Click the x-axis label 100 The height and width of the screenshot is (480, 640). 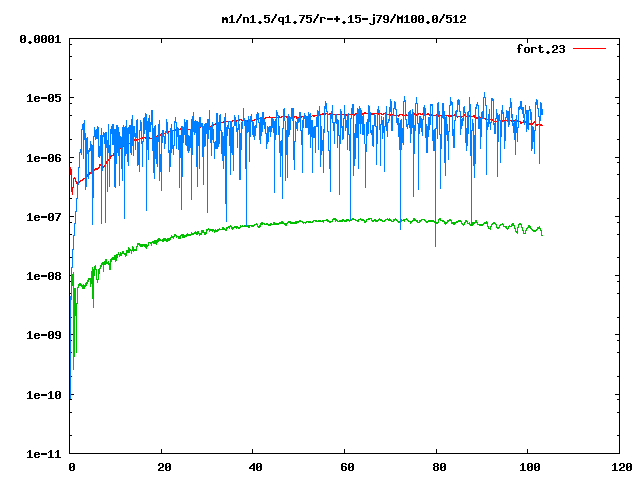pos(530,467)
